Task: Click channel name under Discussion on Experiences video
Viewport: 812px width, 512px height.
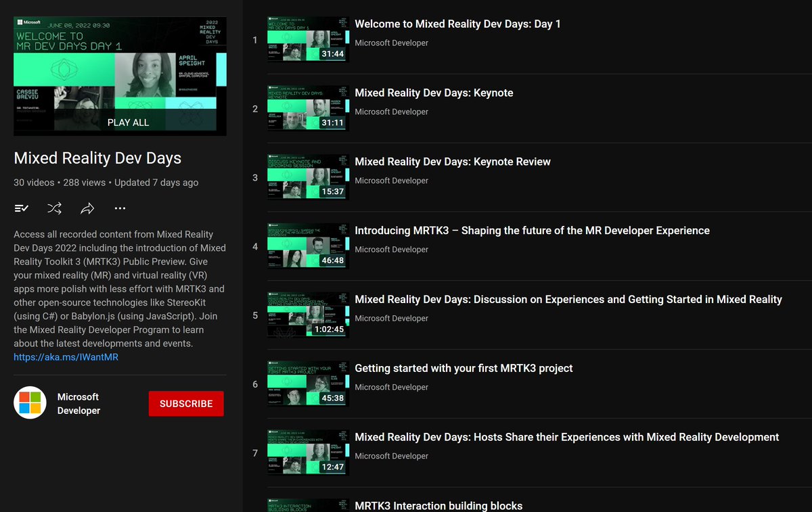Action: 391,319
